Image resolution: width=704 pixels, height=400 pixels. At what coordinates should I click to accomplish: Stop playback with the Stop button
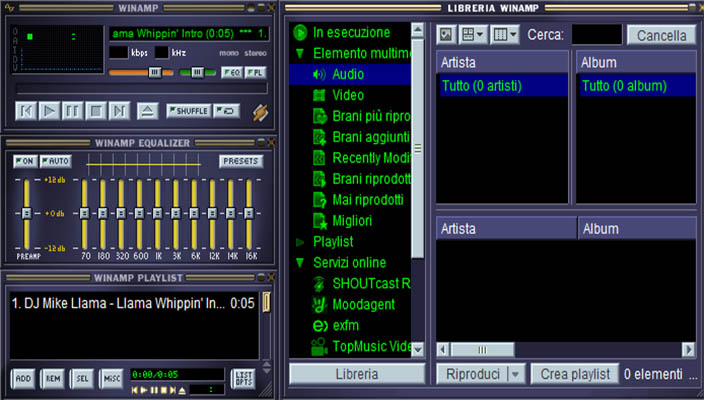(x=96, y=110)
